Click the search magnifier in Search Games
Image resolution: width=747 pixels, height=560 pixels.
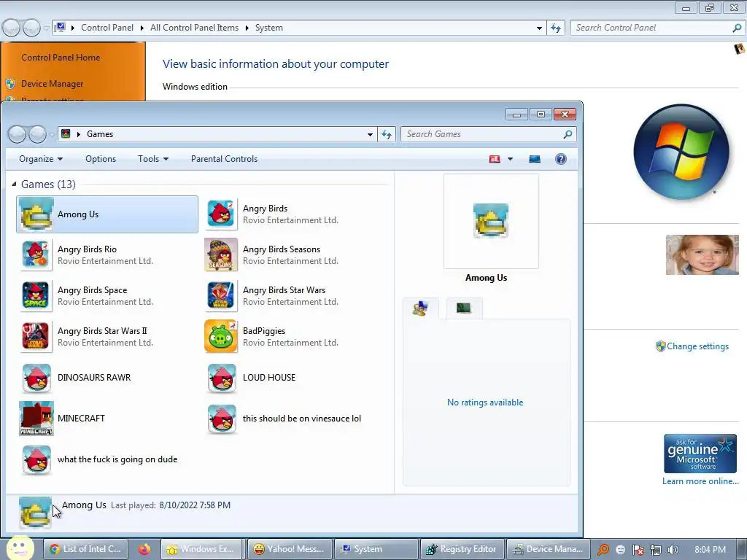coord(568,134)
